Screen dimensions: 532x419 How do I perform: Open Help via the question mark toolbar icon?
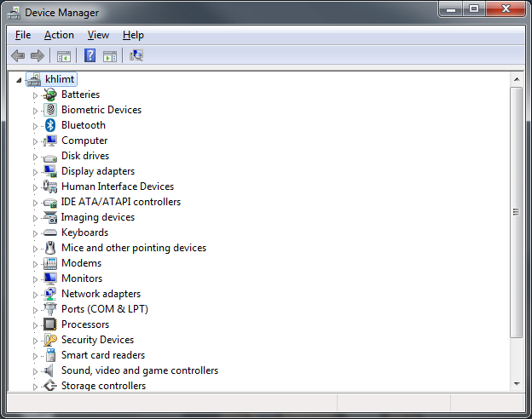pos(90,55)
